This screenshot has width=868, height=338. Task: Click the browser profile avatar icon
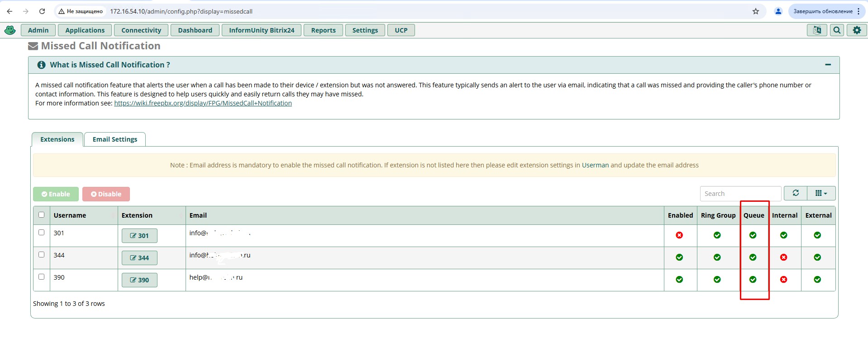click(x=778, y=11)
